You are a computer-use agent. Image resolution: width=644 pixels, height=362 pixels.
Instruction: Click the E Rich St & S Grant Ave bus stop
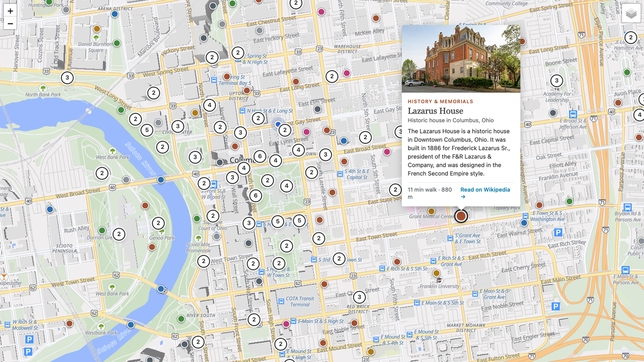433,261
